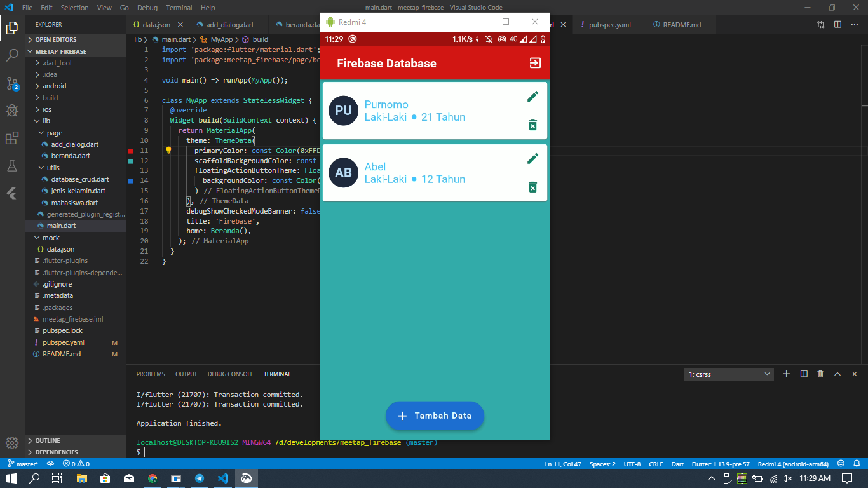Open mahasiswa.dart in explorer
868x488 pixels.
click(x=75, y=203)
